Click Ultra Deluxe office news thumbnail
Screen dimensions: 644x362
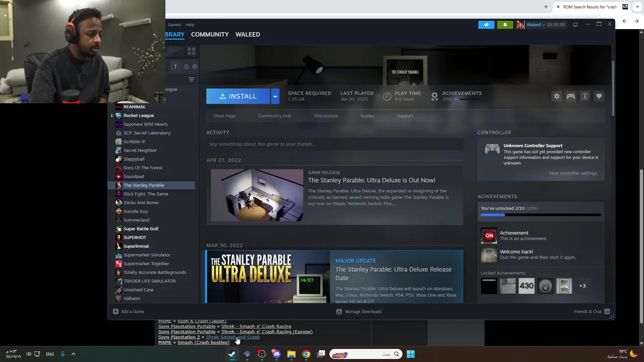(257, 195)
